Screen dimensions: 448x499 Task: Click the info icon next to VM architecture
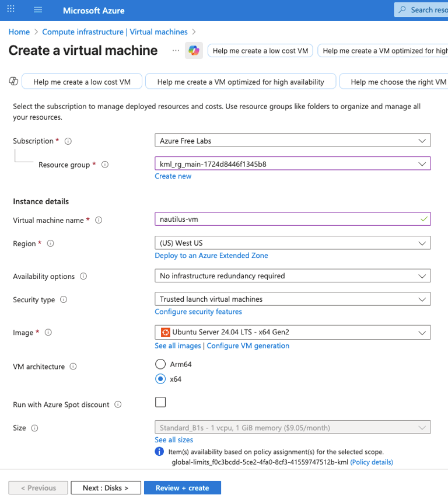click(73, 367)
